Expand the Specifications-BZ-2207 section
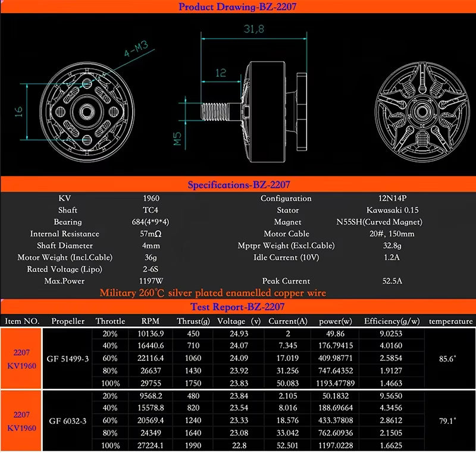The width and height of the screenshot is (476, 453). click(x=238, y=183)
